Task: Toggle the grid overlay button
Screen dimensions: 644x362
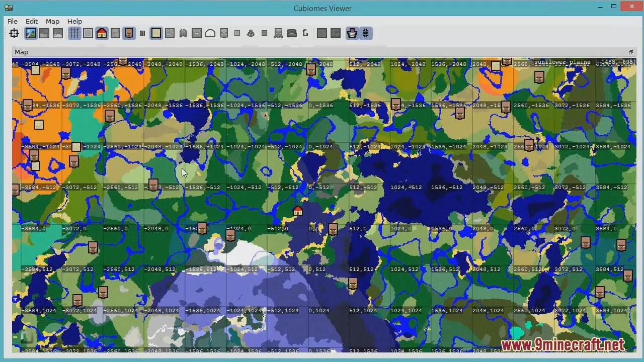Action: 74,34
